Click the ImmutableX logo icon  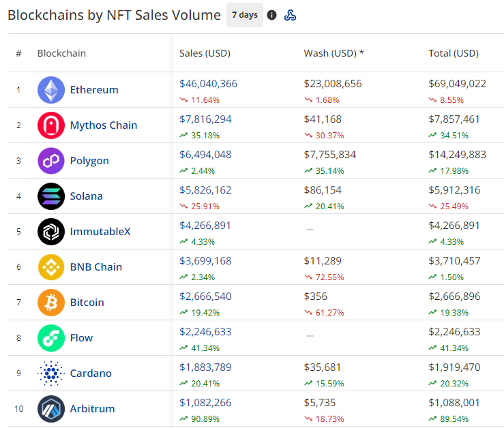pos(51,232)
